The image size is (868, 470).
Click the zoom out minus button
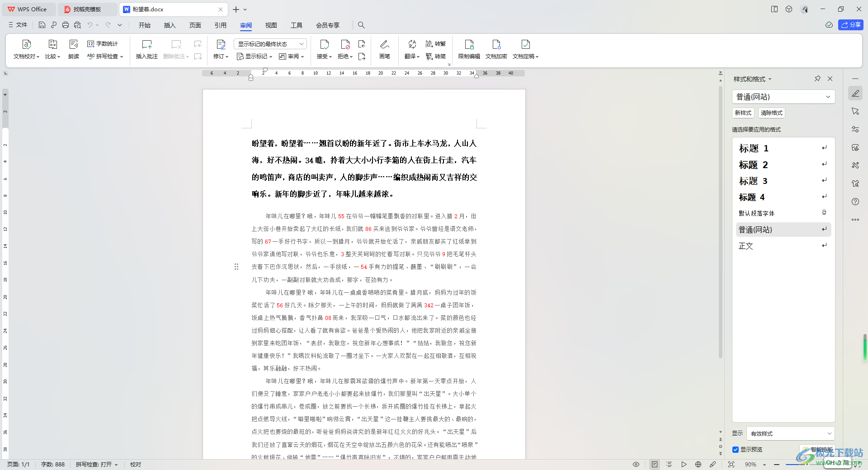click(777, 465)
